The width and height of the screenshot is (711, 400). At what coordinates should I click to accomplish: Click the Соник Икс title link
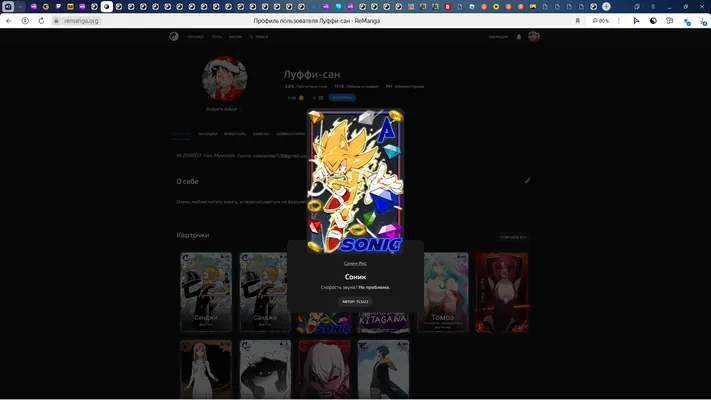coord(355,263)
